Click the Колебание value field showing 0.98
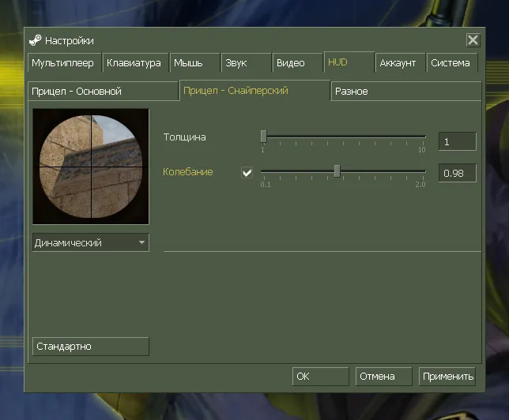 click(458, 173)
